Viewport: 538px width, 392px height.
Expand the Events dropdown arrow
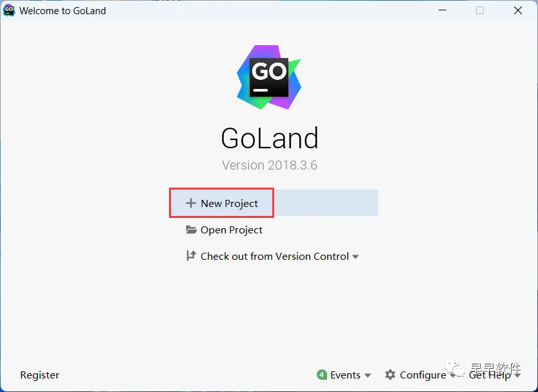pyautogui.click(x=368, y=375)
